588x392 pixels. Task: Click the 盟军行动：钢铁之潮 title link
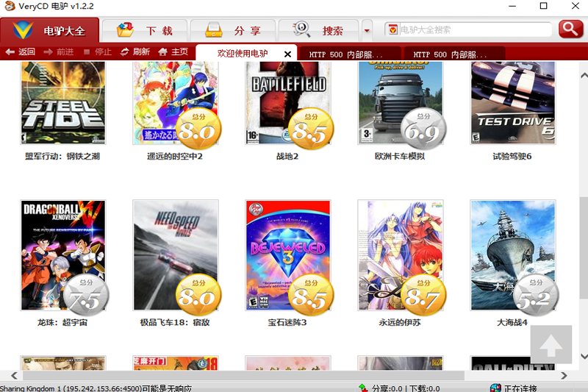[62, 157]
